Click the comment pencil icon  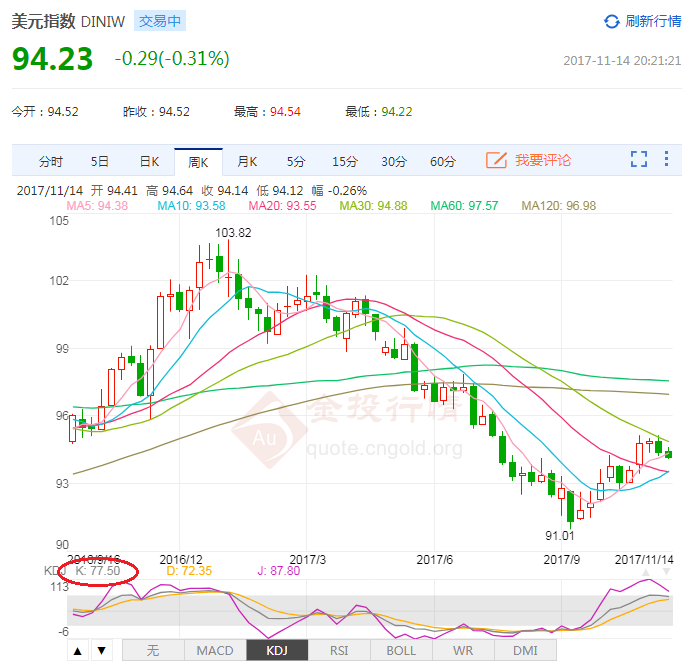point(496,160)
